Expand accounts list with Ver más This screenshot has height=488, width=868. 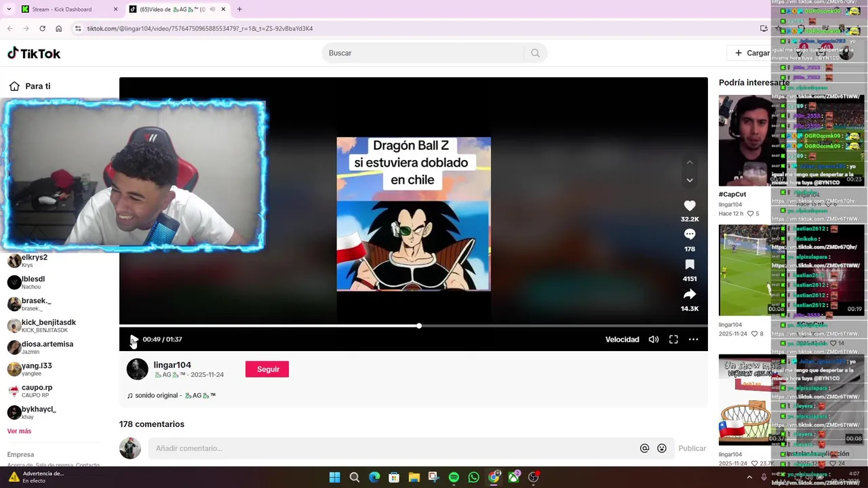tap(19, 431)
